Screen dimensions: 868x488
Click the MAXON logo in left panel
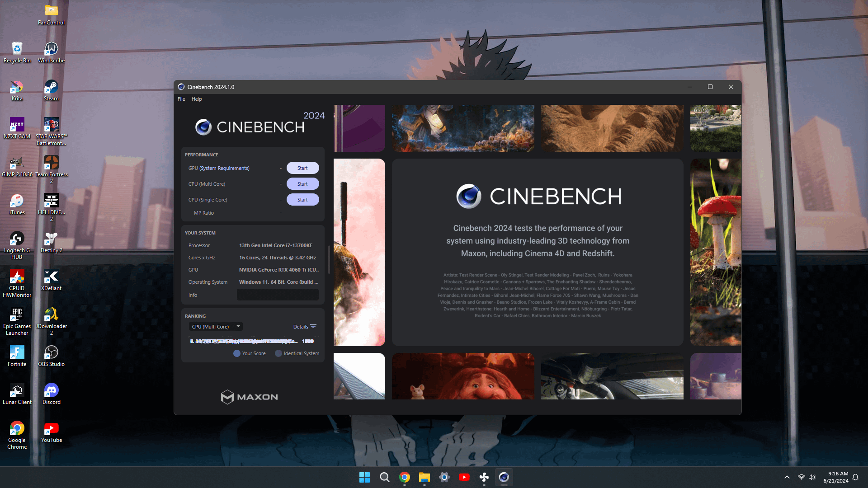click(x=249, y=397)
